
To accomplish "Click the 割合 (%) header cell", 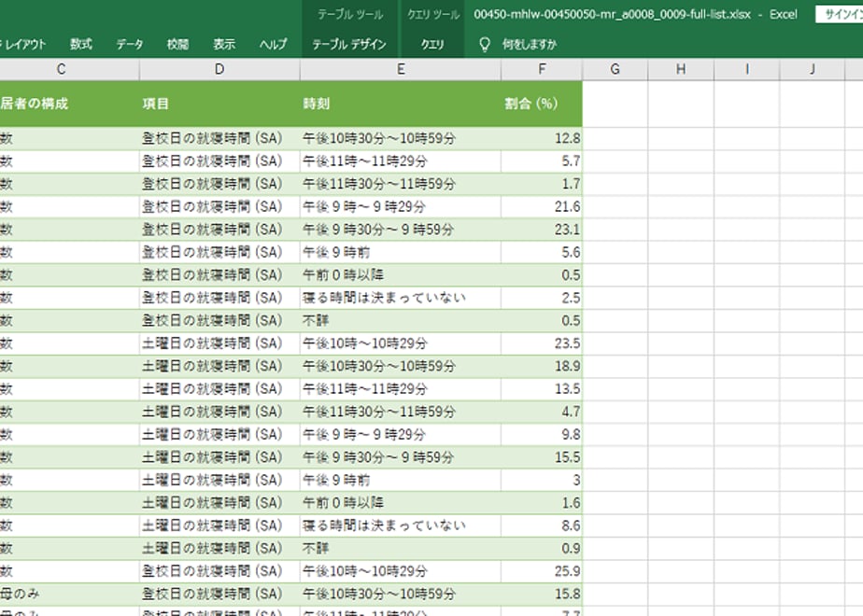I will pos(542,104).
